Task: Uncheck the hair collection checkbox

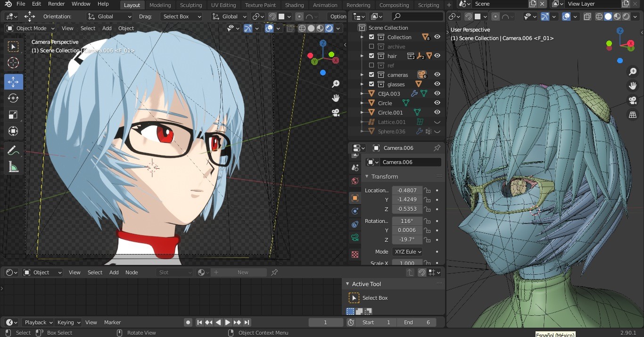Action: (372, 56)
